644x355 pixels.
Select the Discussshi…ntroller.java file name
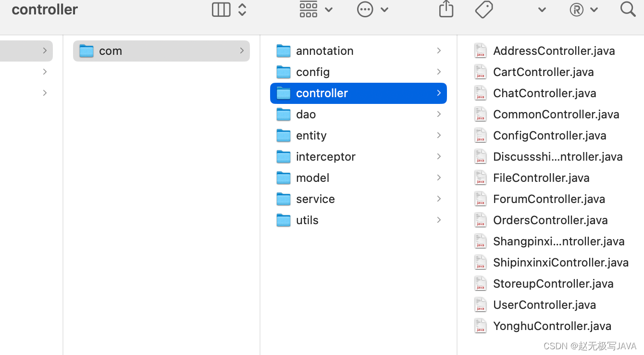coord(558,156)
